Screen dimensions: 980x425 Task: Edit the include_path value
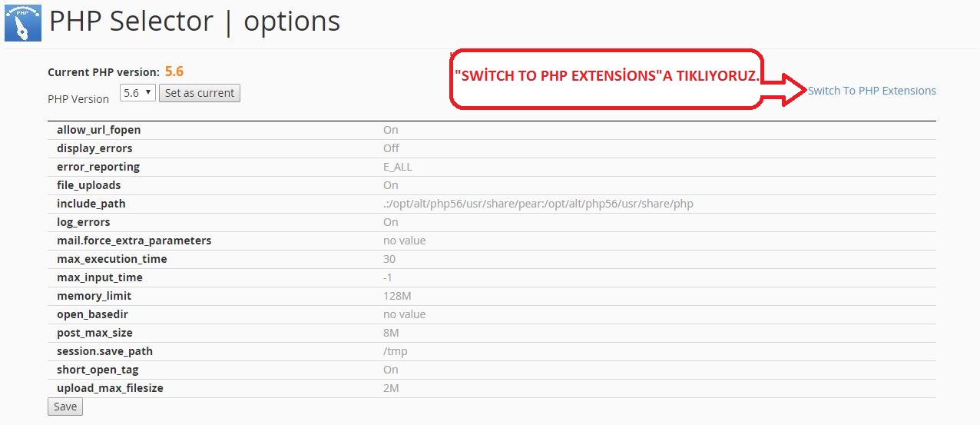pos(538,204)
